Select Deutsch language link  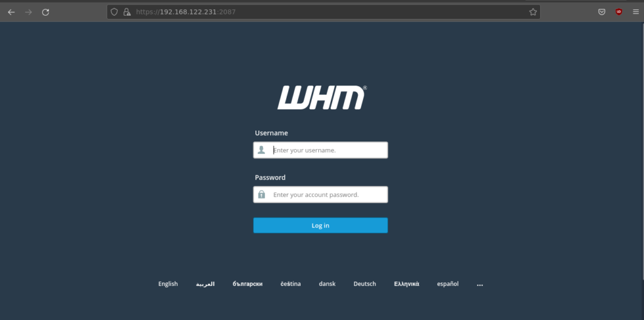click(365, 284)
